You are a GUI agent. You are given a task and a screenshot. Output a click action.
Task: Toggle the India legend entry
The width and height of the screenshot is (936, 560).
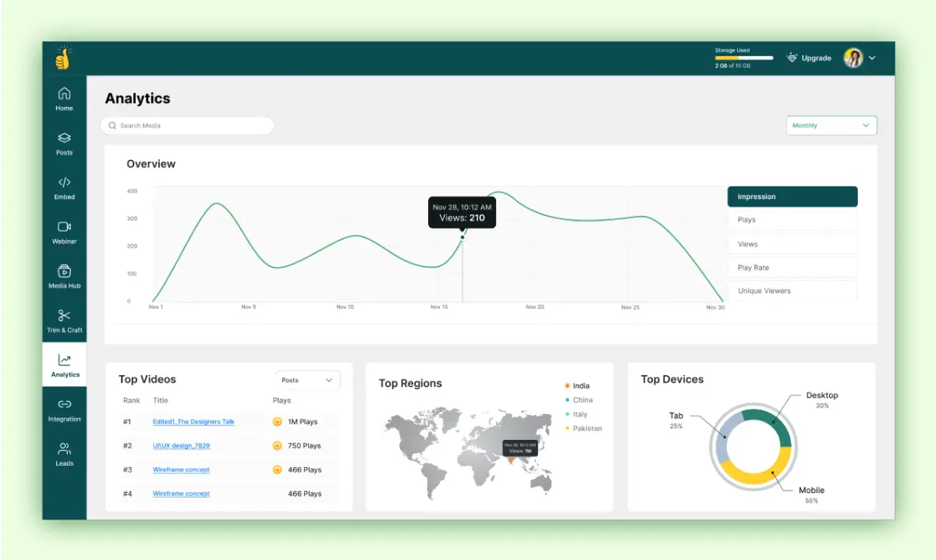[577, 386]
